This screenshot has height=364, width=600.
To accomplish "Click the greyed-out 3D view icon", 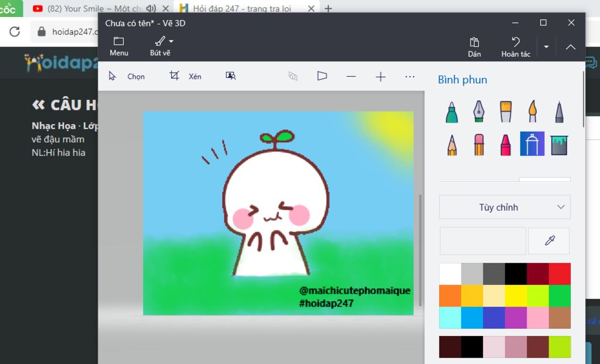I will click(293, 76).
